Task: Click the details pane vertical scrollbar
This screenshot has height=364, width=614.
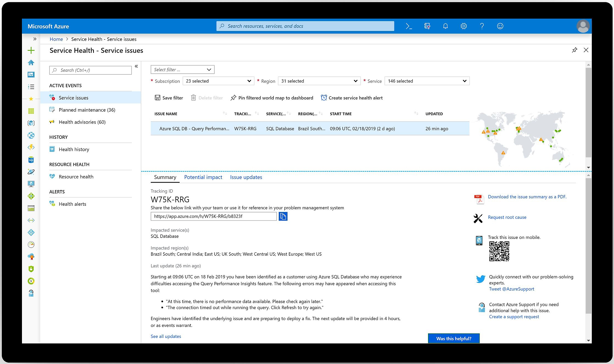Action: point(588,247)
